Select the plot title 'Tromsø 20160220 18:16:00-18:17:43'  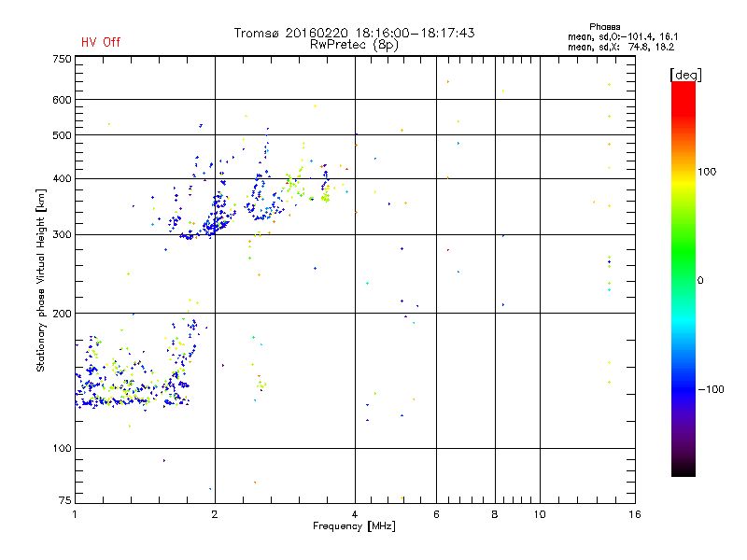tap(354, 33)
